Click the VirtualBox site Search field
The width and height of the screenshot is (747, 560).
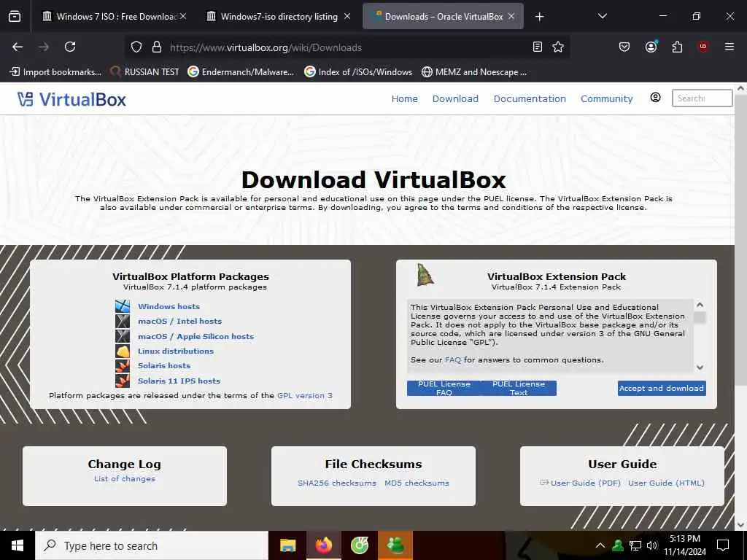[x=702, y=98]
